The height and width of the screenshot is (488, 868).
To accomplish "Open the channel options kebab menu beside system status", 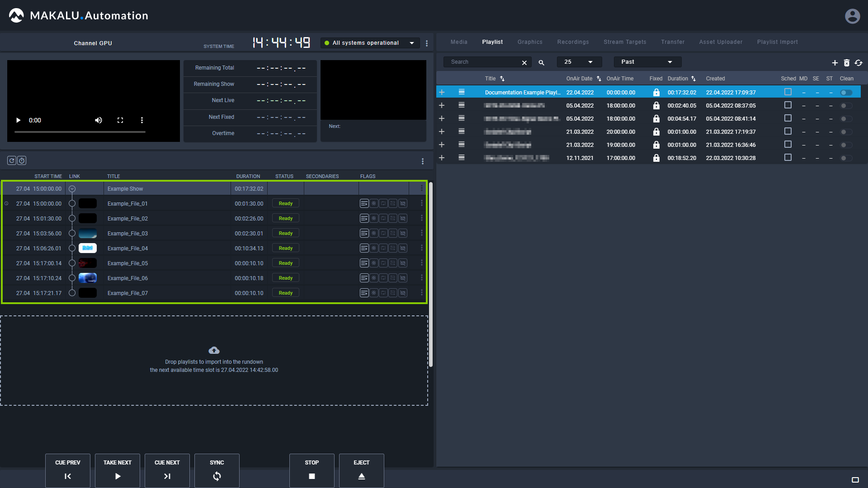I will point(427,43).
